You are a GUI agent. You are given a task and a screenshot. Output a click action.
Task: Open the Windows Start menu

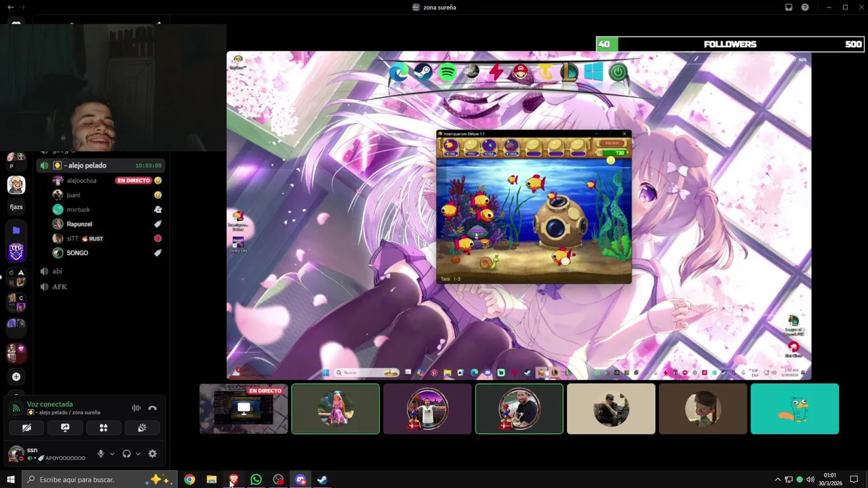coord(10,480)
